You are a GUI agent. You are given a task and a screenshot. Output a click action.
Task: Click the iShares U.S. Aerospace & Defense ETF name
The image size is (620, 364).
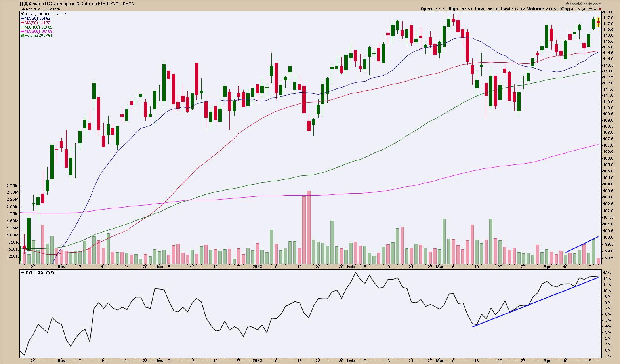[67, 3]
